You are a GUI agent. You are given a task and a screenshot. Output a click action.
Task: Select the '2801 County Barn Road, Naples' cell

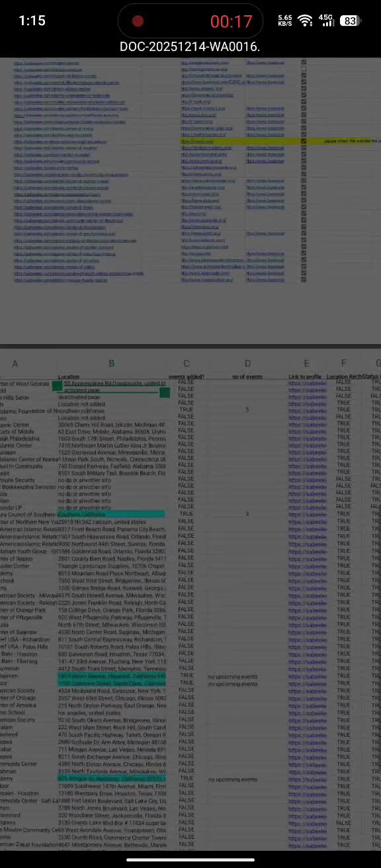click(111, 559)
